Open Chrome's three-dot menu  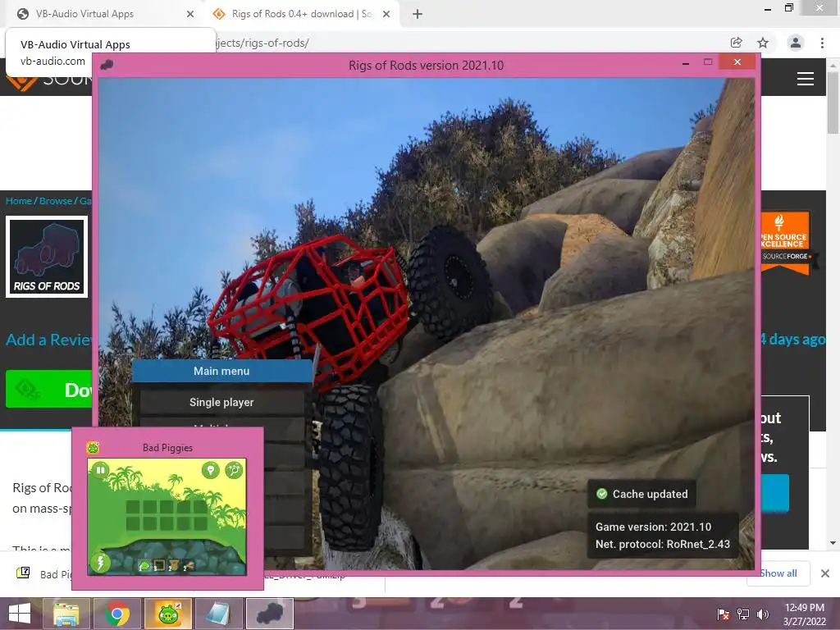click(822, 43)
